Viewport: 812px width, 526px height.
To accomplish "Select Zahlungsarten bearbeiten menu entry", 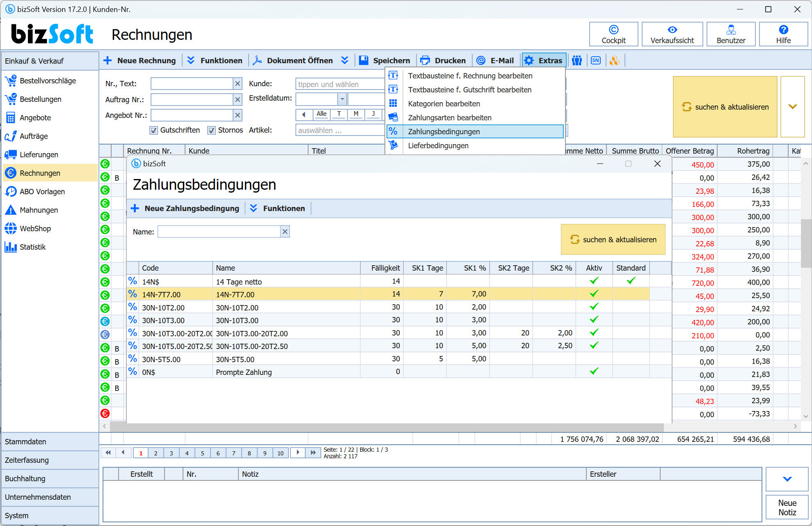I will [475, 117].
